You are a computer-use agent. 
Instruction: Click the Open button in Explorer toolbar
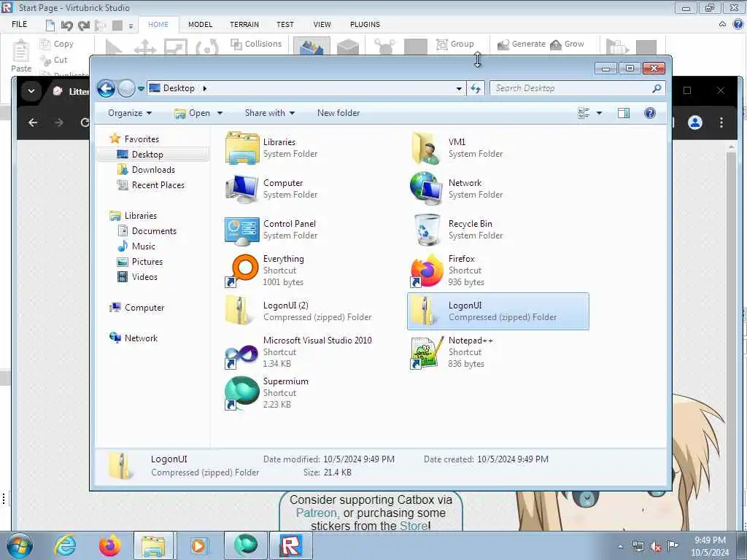(193, 113)
